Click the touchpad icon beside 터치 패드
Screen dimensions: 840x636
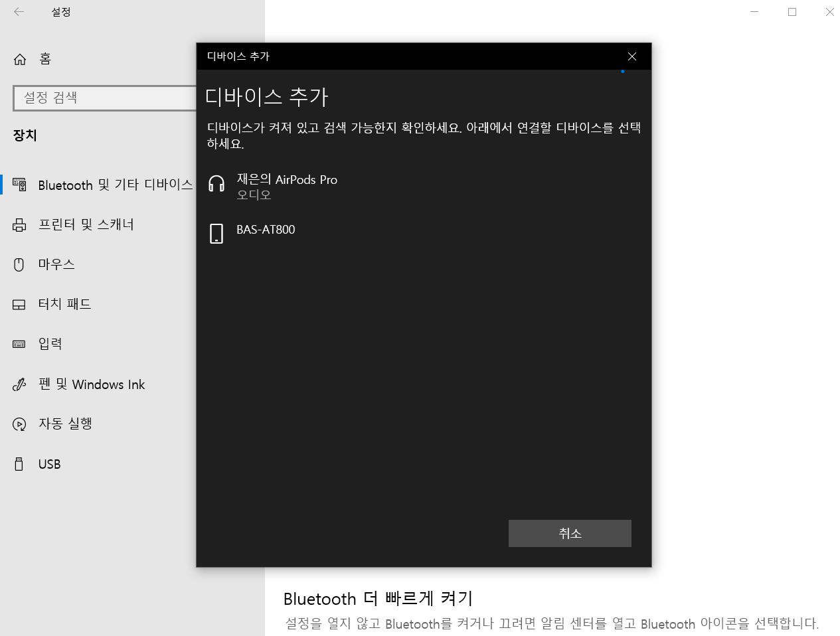pos(19,304)
